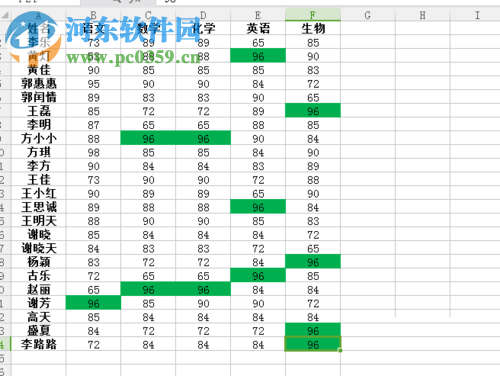Select the name cell 郭惠惠
Screen dimensions: 500x376
(x=39, y=84)
